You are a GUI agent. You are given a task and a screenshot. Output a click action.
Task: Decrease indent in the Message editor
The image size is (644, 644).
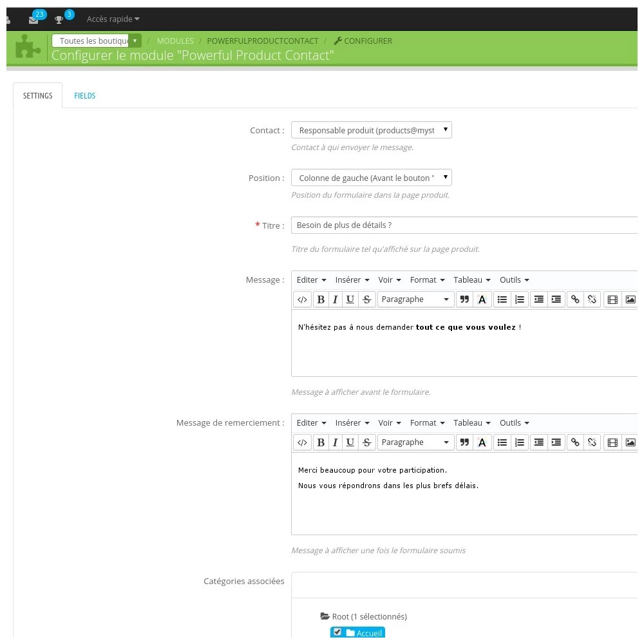click(x=539, y=299)
